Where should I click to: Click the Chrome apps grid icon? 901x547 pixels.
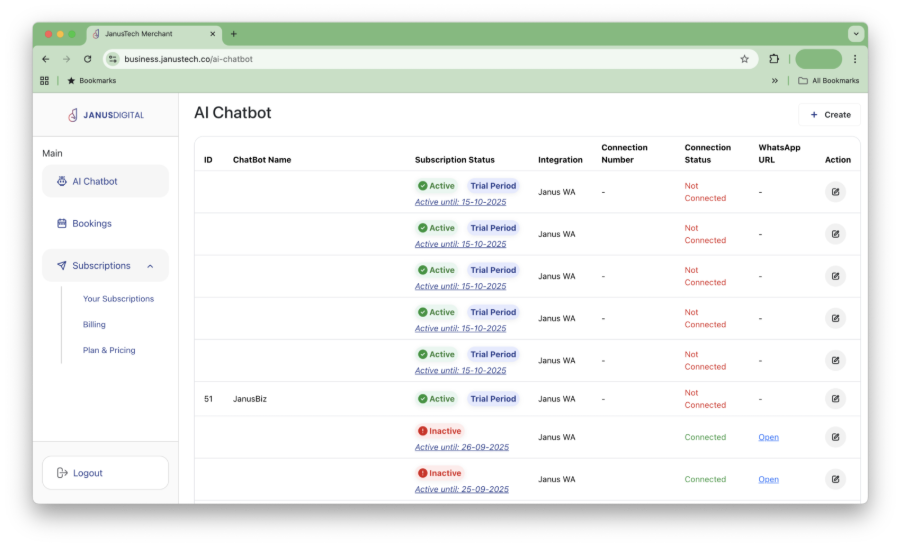(x=44, y=81)
